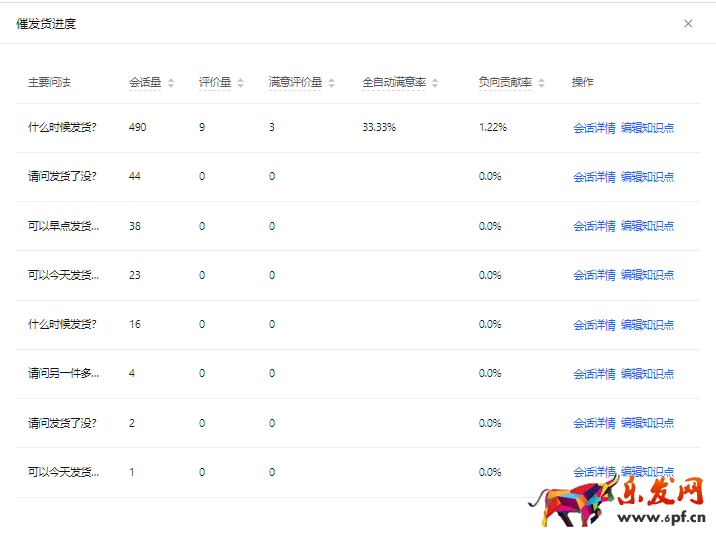Edit knowledge point for 请问另一件多 row

[647, 374]
